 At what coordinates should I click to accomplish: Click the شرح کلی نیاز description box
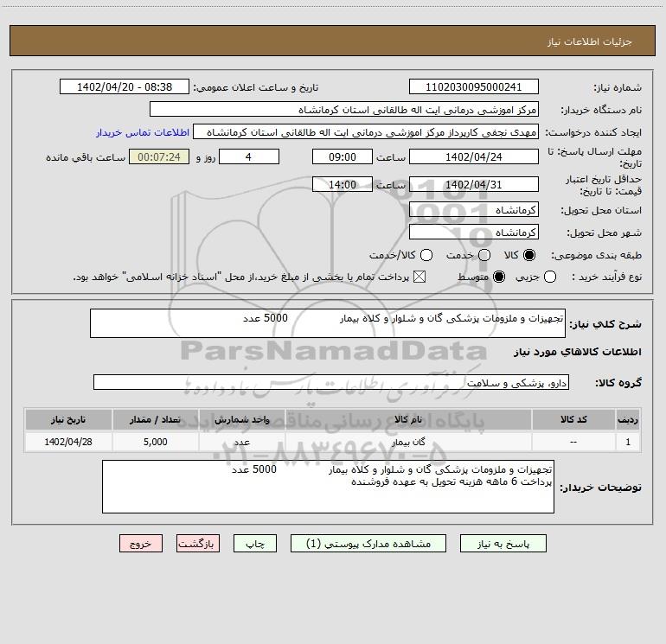(x=328, y=323)
